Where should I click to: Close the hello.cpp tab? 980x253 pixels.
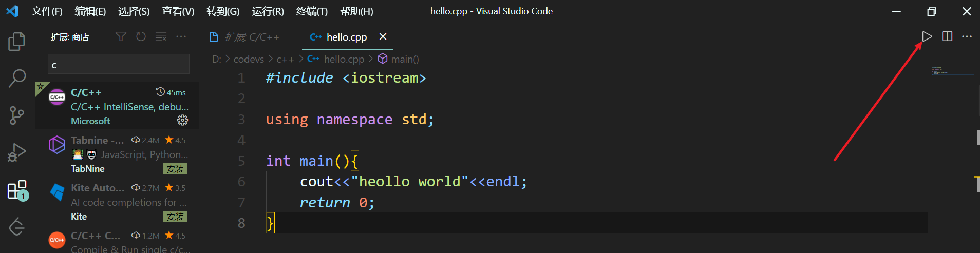tap(383, 36)
